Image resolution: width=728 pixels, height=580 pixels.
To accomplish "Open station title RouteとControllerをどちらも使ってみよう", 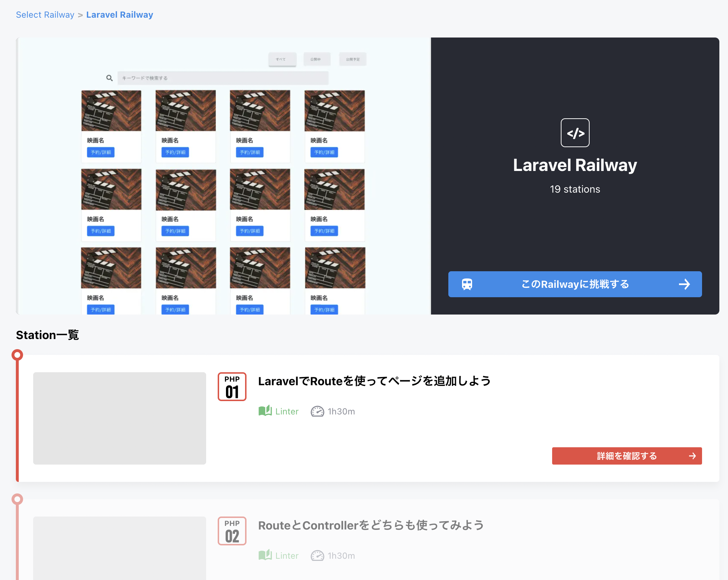I will pos(371,525).
